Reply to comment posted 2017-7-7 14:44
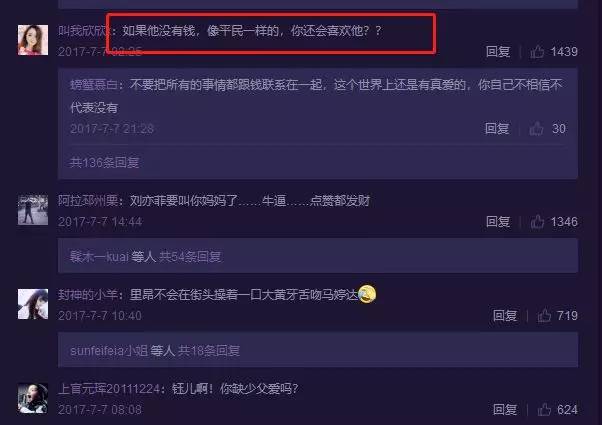Screen dimensions: 602x425 coord(498,222)
